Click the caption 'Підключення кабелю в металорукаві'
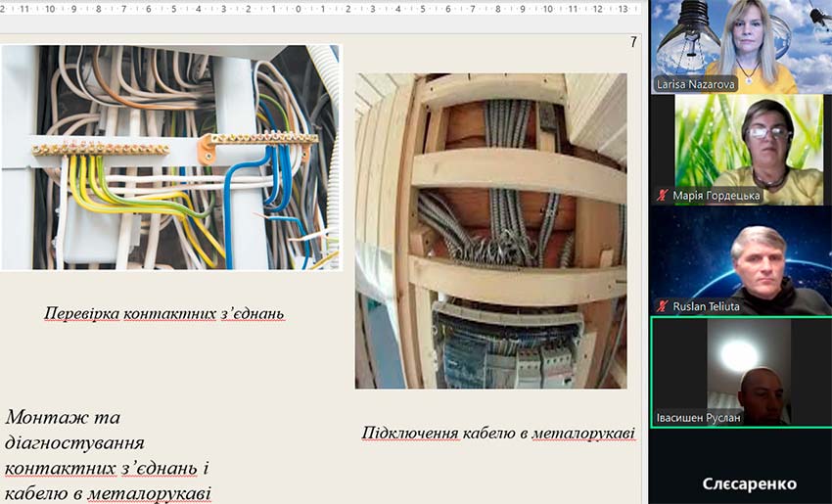The image size is (832, 504). pos(497,433)
